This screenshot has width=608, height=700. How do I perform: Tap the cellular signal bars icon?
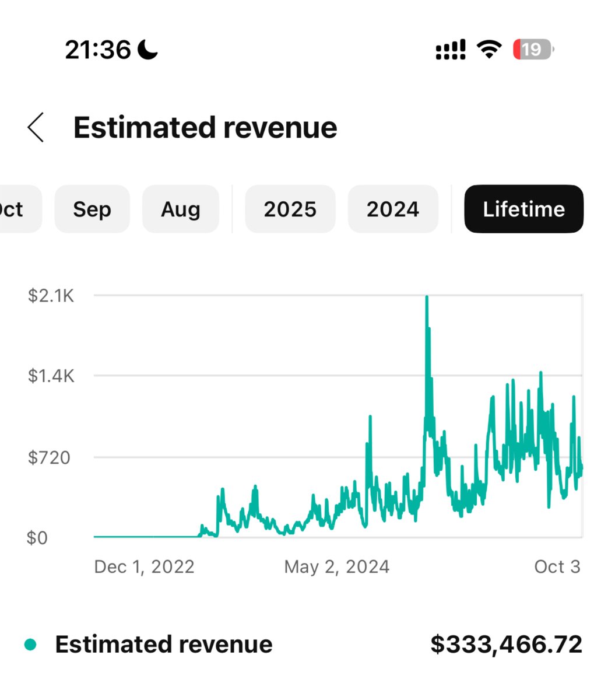click(x=451, y=50)
